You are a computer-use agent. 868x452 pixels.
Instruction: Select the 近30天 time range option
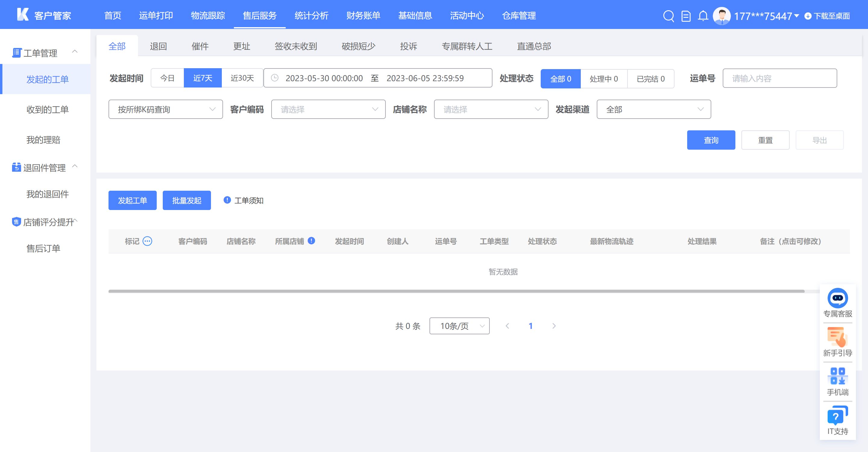pos(242,78)
